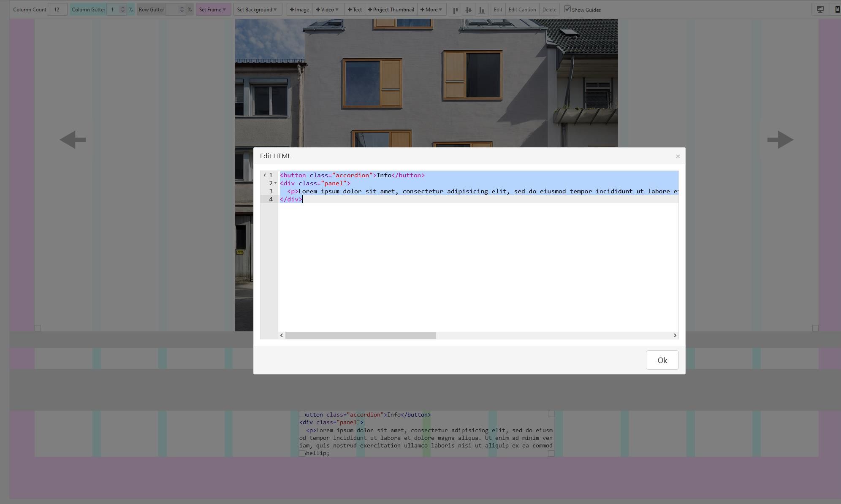Click the code editor horizontal scrollbar thumb

pos(360,335)
